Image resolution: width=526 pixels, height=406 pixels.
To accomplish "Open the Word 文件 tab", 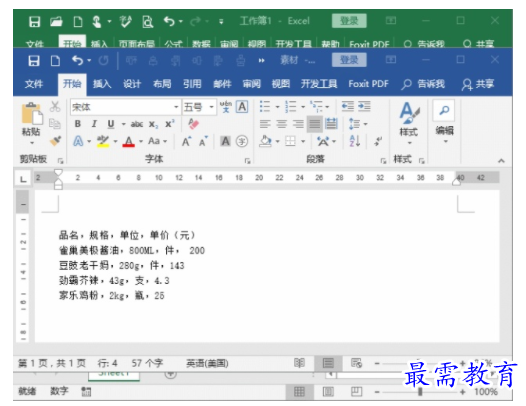I will [34, 84].
